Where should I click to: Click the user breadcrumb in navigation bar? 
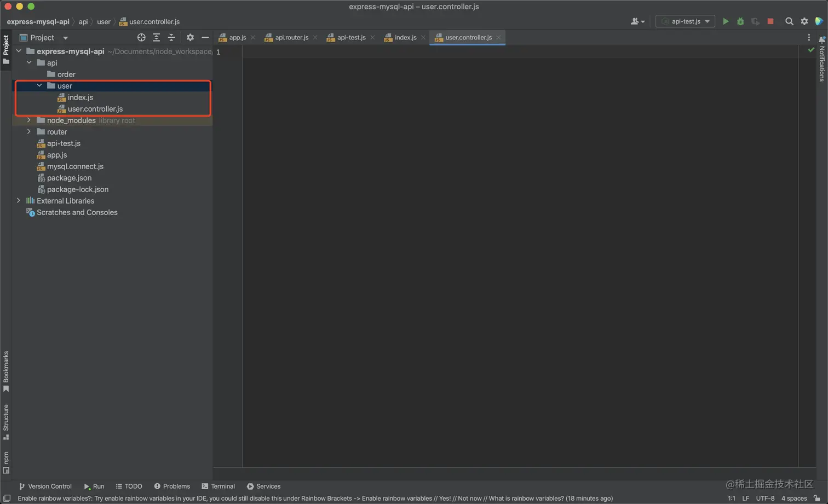pyautogui.click(x=104, y=21)
